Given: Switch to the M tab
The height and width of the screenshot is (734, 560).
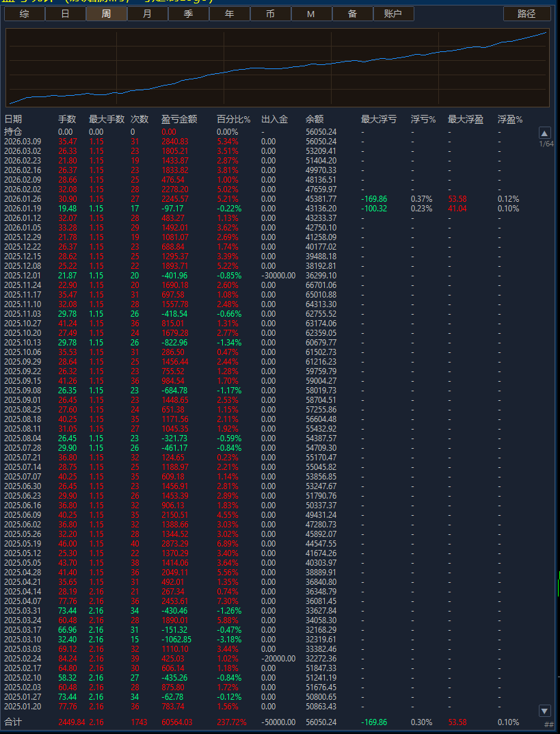Looking at the screenshot, I should click(x=311, y=14).
